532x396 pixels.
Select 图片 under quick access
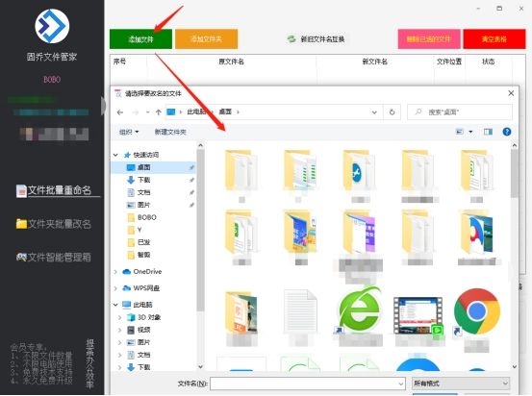144,205
